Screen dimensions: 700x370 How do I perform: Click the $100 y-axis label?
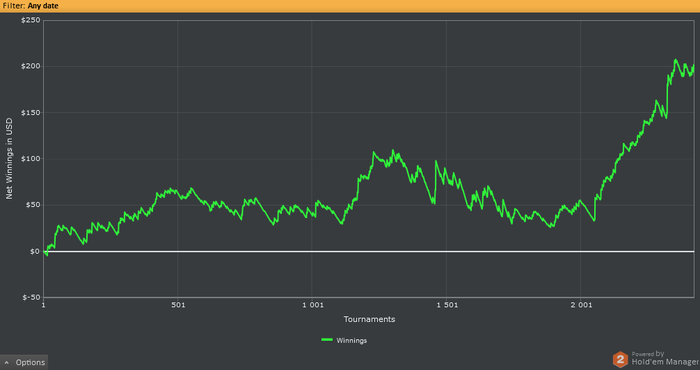[31, 159]
